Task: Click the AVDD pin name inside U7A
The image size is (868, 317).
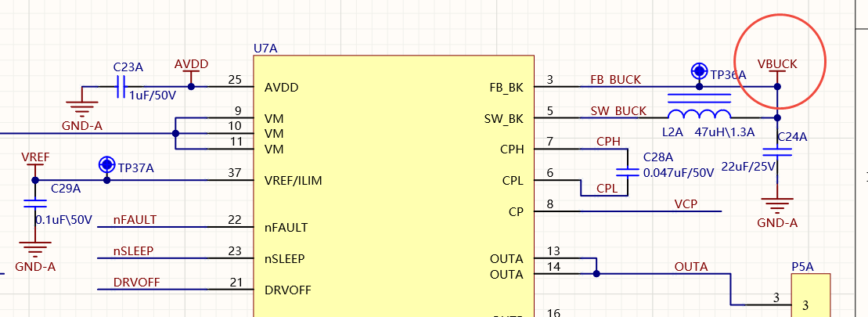Action: [x=281, y=88]
